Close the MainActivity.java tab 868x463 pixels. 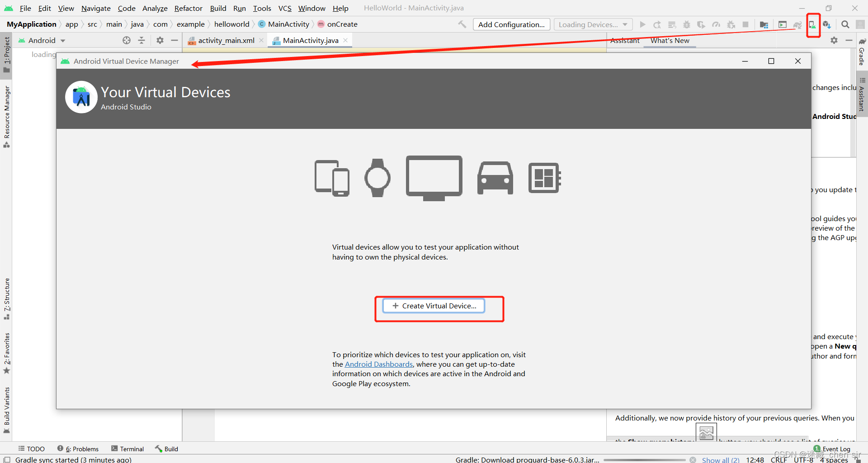[x=345, y=40]
